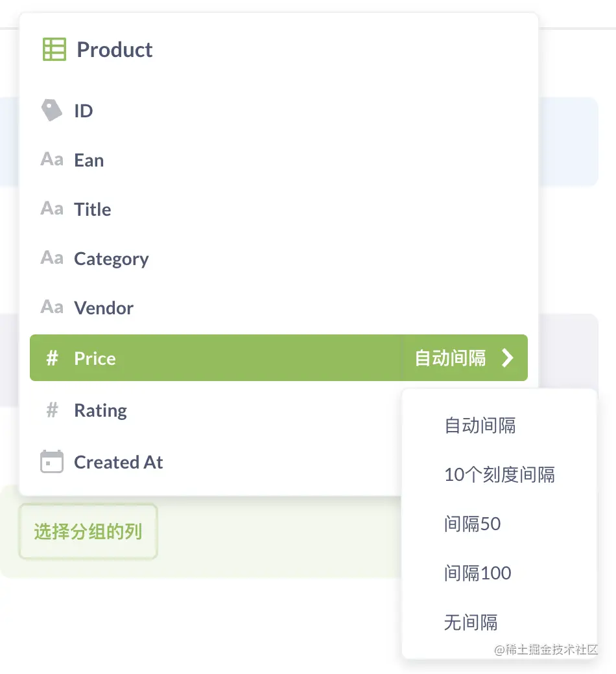
Task: Select the Created At column
Action: pos(118,462)
